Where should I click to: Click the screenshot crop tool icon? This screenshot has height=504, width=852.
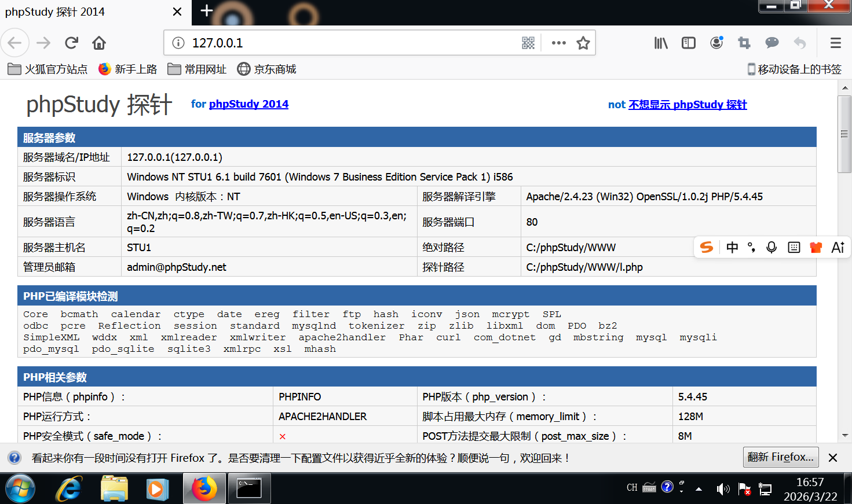pyautogui.click(x=744, y=43)
